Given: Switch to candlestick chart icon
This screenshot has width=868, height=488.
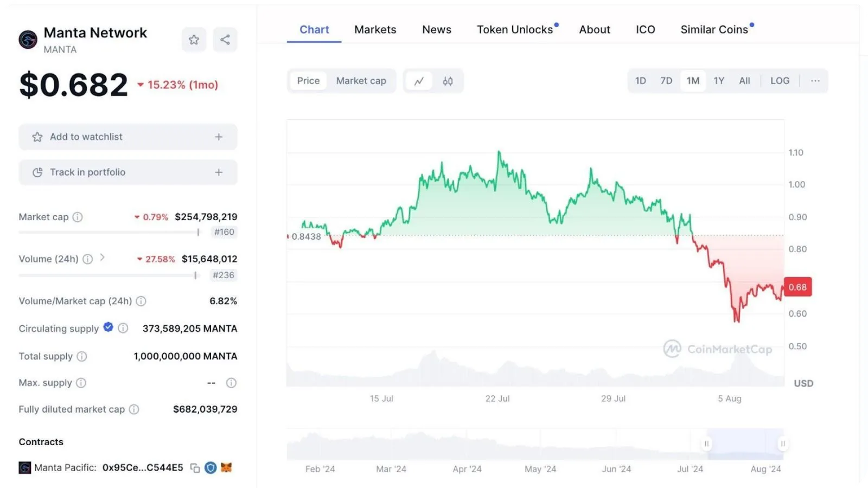Looking at the screenshot, I should pos(448,81).
